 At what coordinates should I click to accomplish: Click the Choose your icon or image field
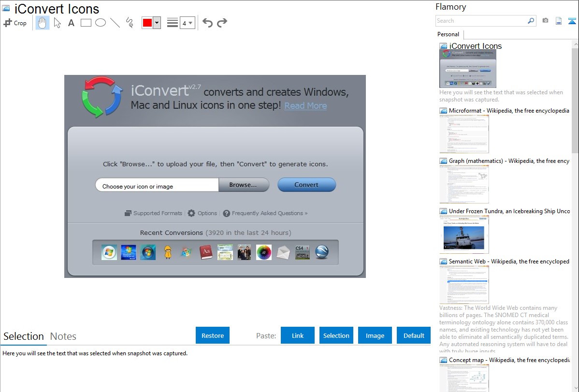pos(157,185)
